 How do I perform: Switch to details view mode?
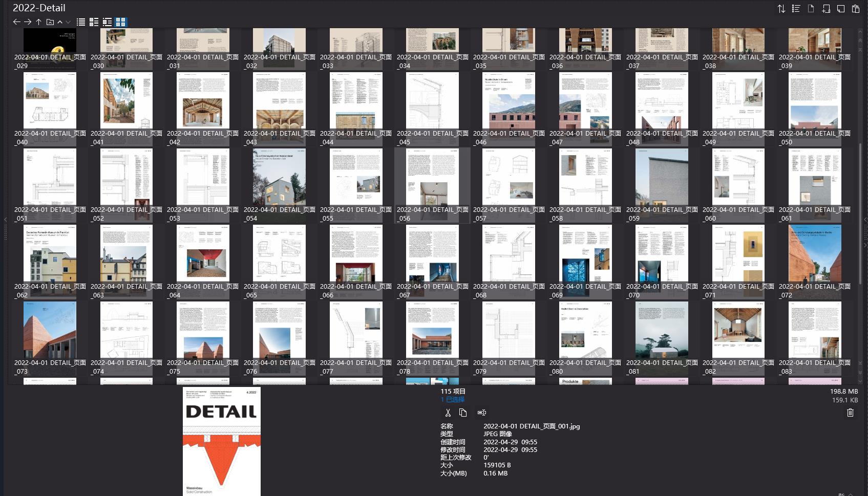[x=94, y=22]
